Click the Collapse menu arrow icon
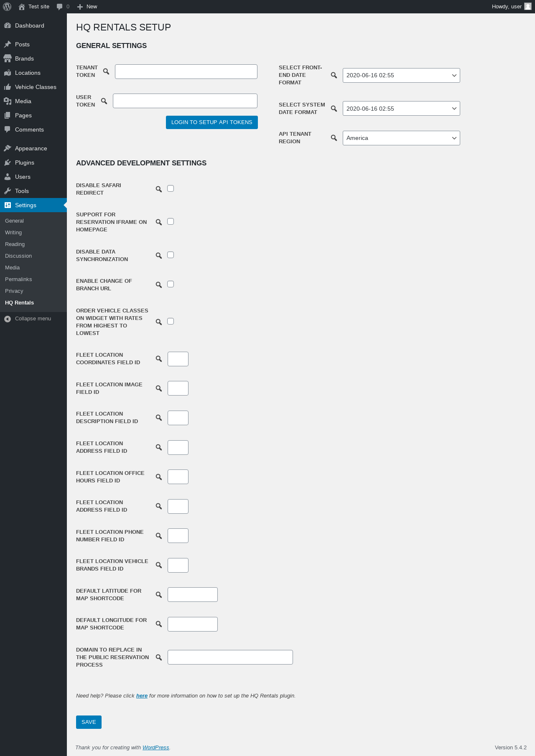Screen dimensions: 535x756 (8, 319)
